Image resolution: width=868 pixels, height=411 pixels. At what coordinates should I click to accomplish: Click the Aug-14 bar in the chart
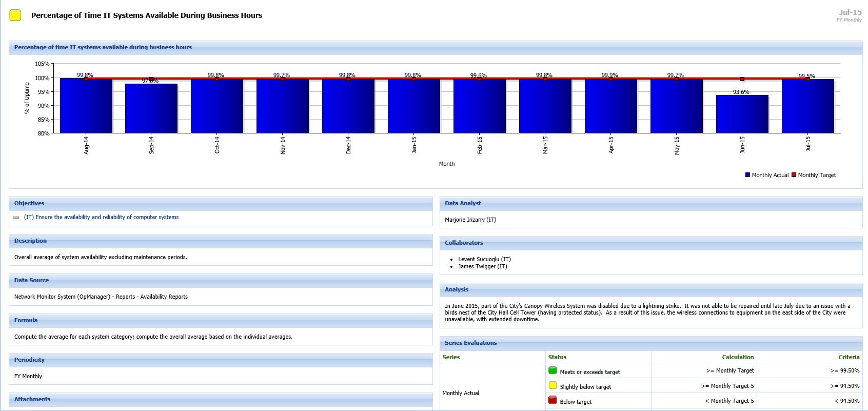[86, 106]
